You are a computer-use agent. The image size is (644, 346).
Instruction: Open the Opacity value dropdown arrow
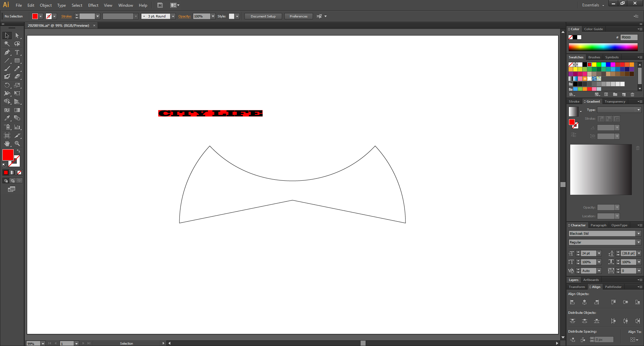click(x=213, y=16)
